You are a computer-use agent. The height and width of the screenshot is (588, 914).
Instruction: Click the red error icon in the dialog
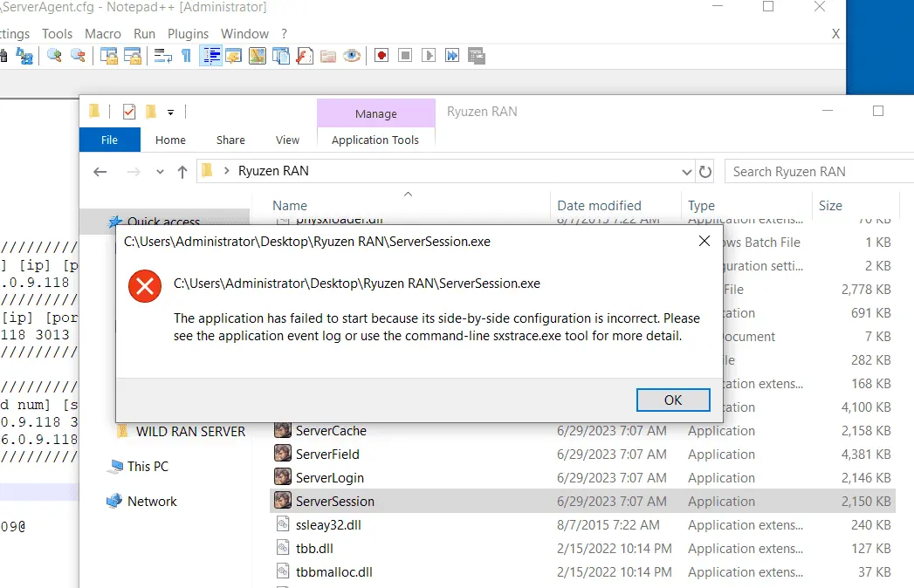[x=145, y=286]
